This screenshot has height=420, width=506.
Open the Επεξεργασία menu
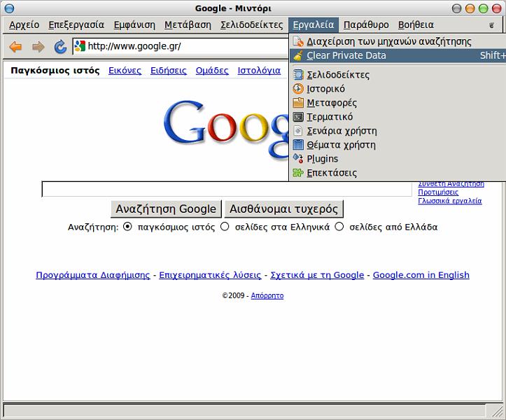tap(76, 25)
